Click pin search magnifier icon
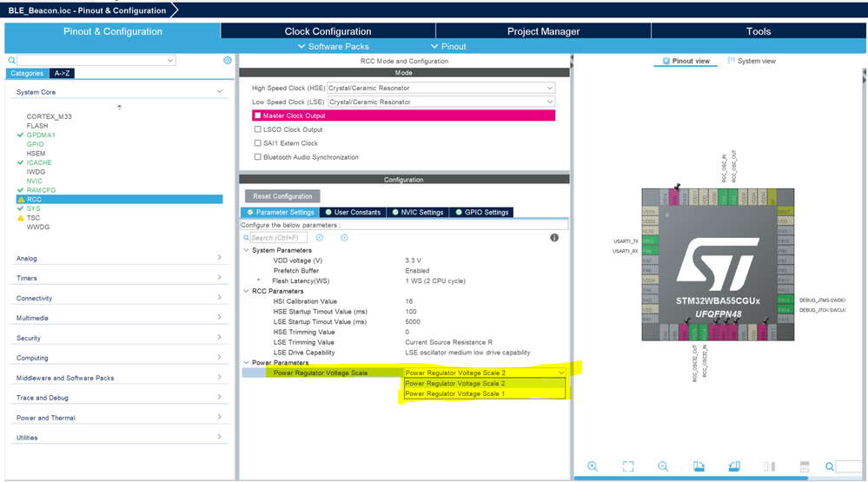 coord(829,466)
